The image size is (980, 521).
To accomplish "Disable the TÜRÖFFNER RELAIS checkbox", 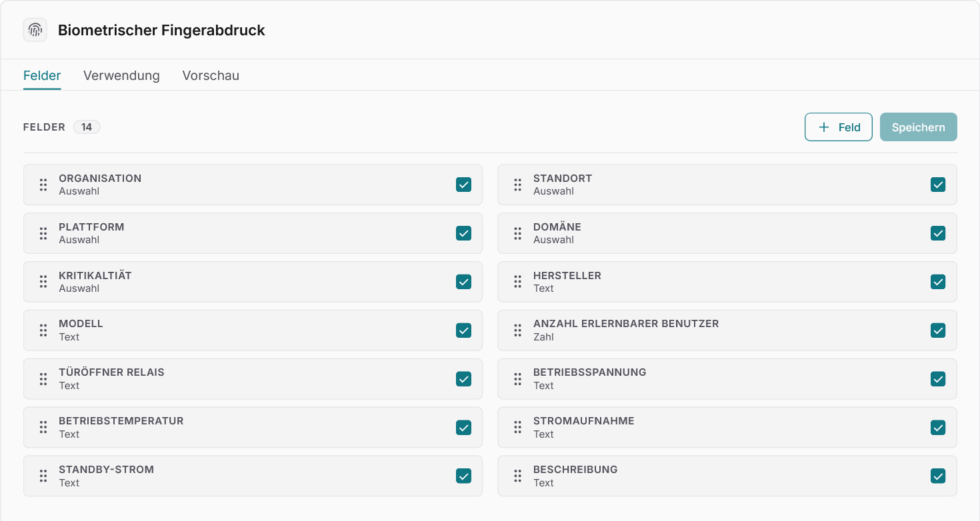I will click(464, 379).
